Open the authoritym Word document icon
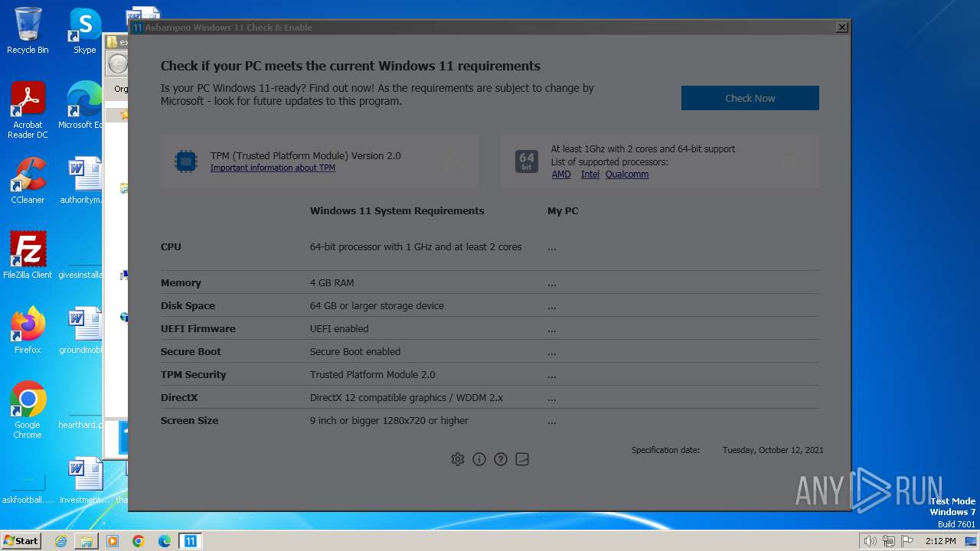980x551 pixels. pos(83,181)
